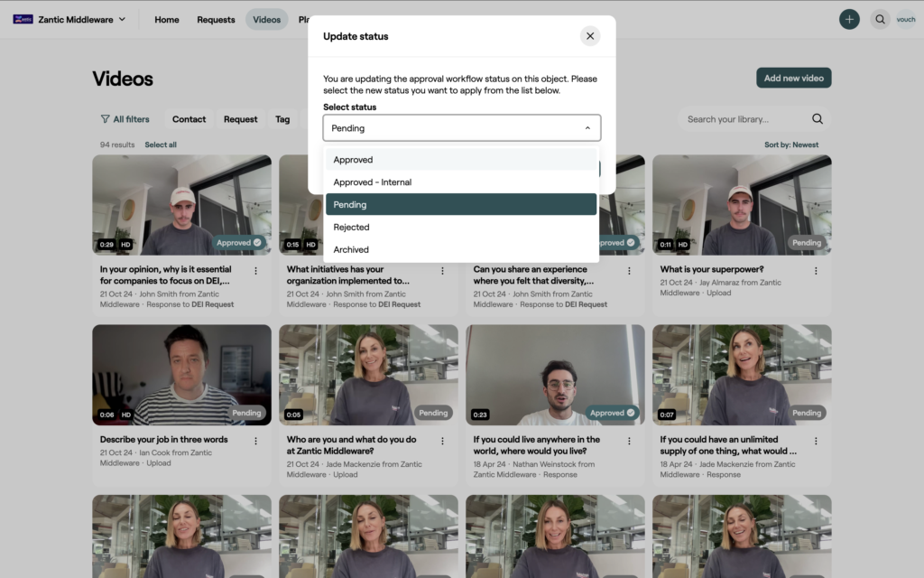This screenshot has width=924, height=578.
Task: Click the Zantic Middleware logo
Action: 23,20
